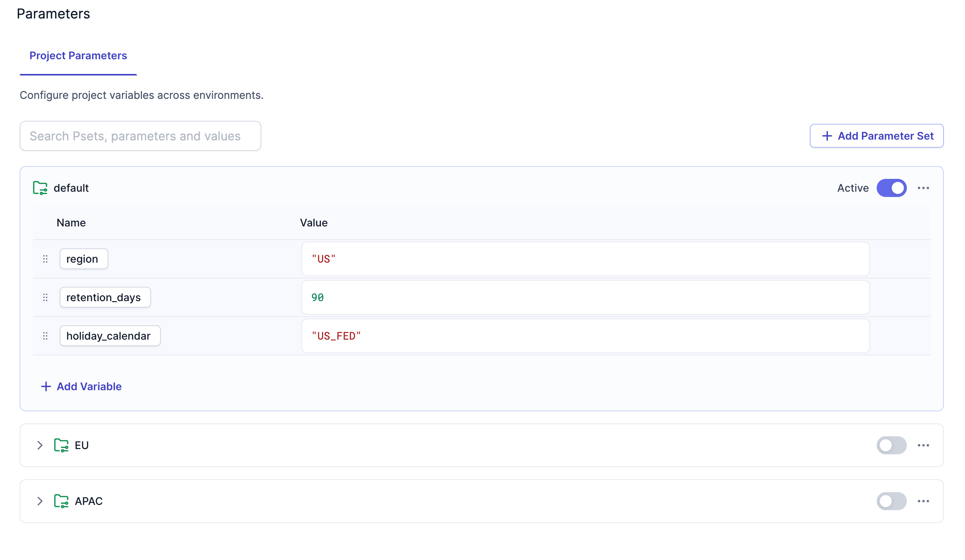Screen dimensions: 965x560
Task: Open the EU set's three-dot menu
Action: click(923, 445)
